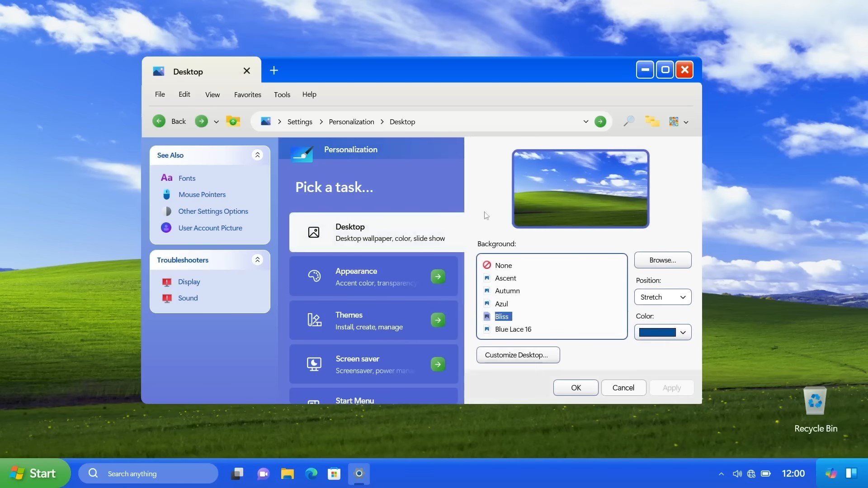868x488 pixels.
Task: Collapse the See Also panel
Action: pyautogui.click(x=257, y=155)
